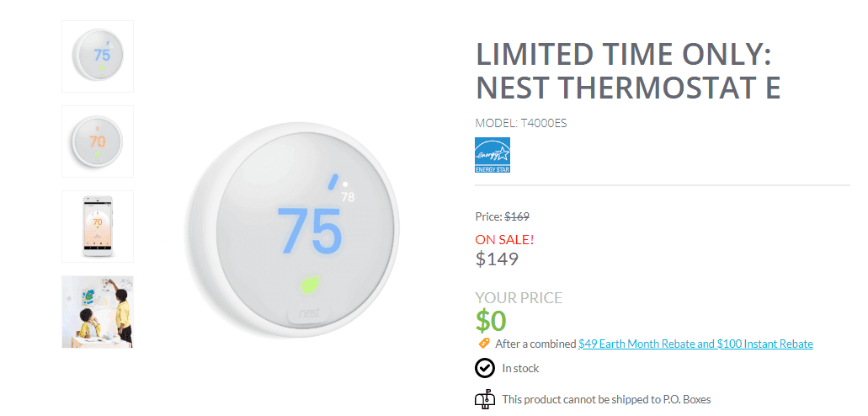Image resolution: width=868 pixels, height=416 pixels.
Task: Select the orange 70 thermostat thumbnail
Action: 98,141
